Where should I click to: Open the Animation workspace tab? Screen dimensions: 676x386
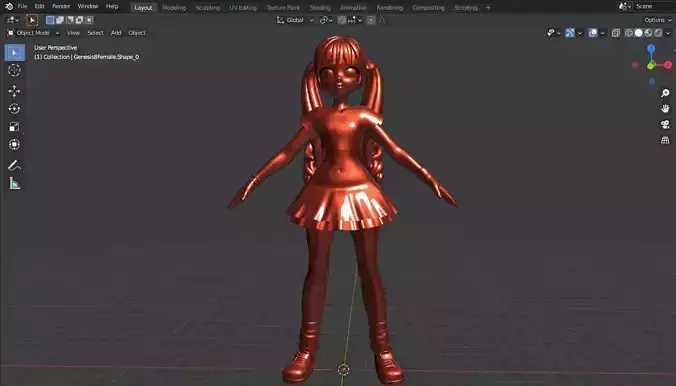click(x=354, y=8)
